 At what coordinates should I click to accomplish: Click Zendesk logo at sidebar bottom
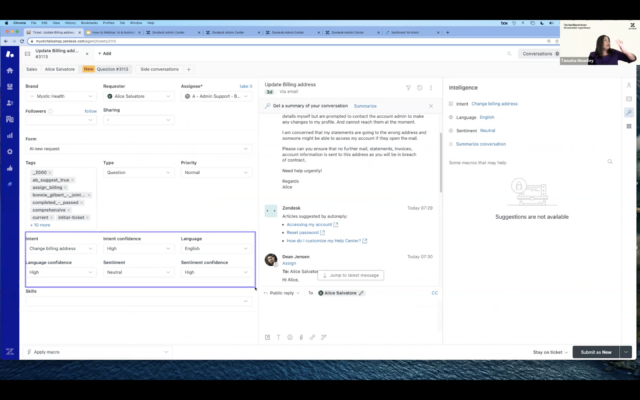point(10,351)
